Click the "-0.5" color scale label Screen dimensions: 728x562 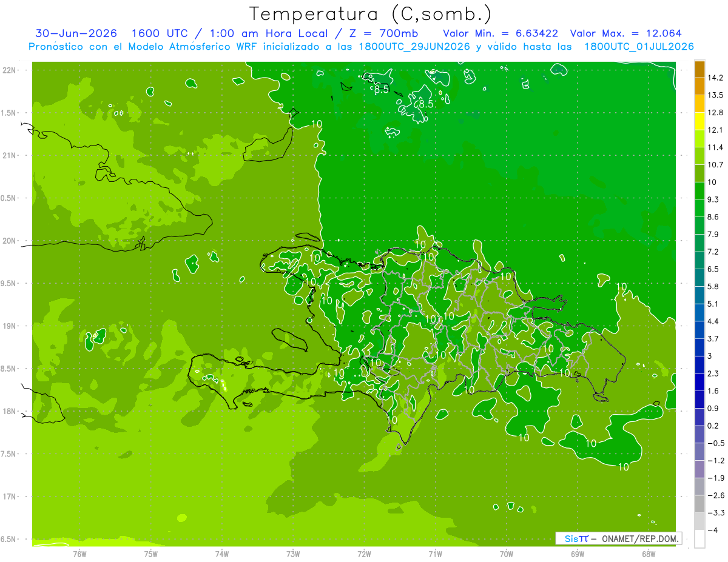[x=715, y=443]
